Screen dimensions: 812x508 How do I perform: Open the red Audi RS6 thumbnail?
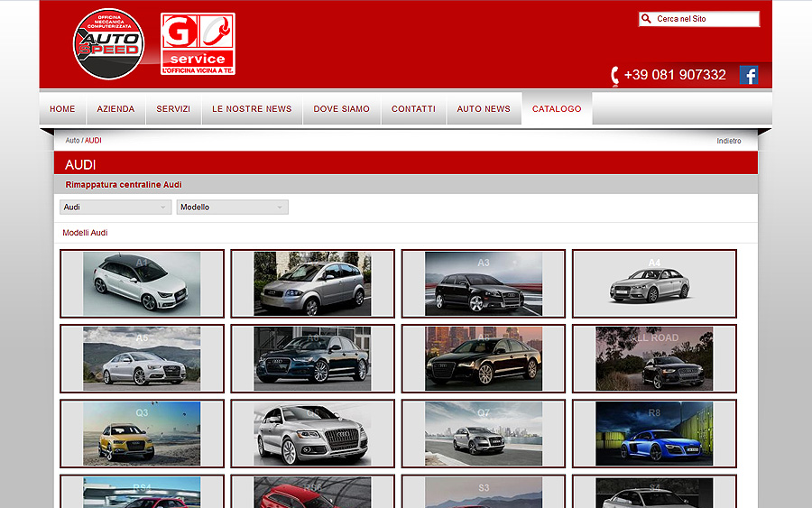[x=313, y=492]
